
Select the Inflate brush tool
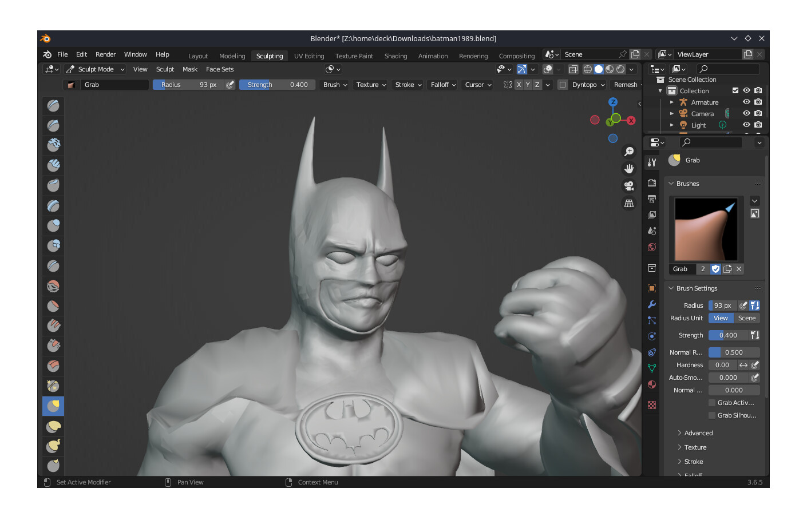tap(53, 225)
